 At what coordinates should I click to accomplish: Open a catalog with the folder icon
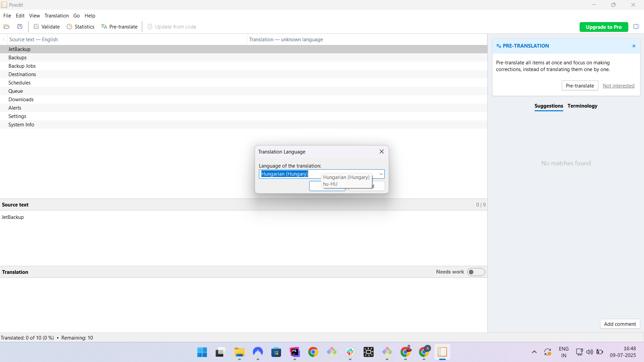click(x=6, y=27)
